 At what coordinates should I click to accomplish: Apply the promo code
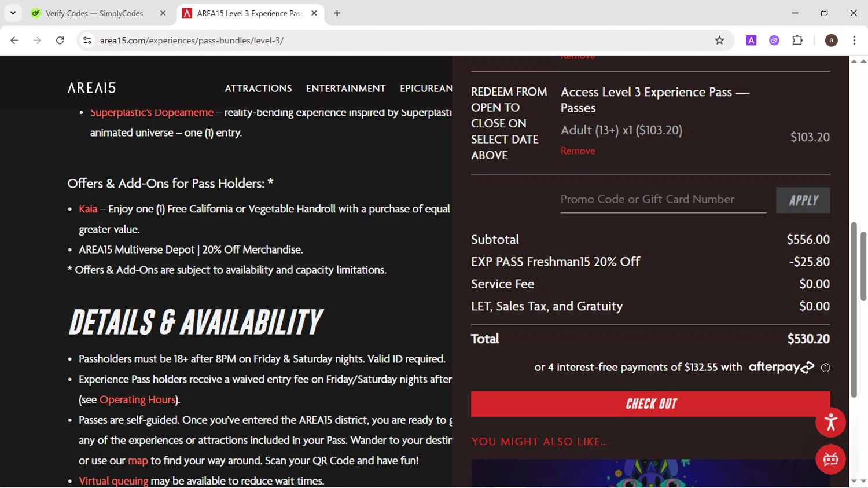pos(803,200)
